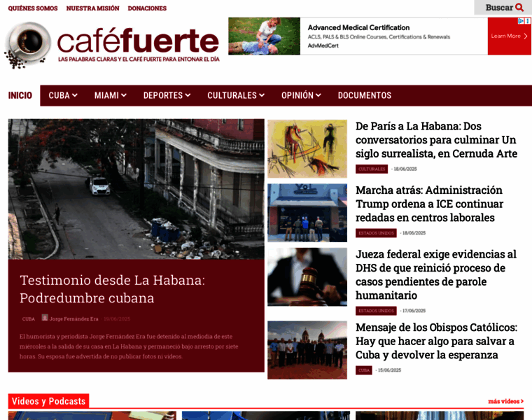
Task: Click AdvMedCert advertiser name
Action: pos(323,45)
